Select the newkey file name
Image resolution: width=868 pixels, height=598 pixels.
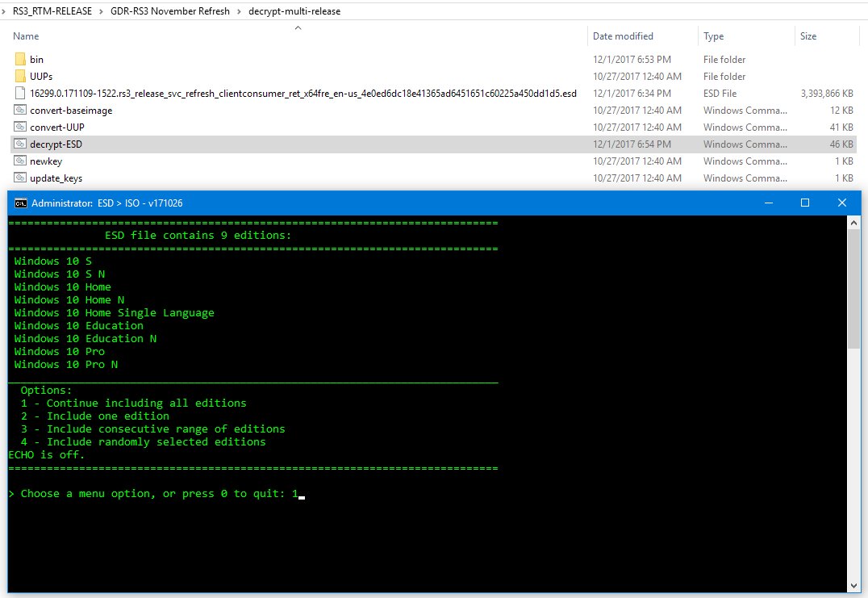46,161
